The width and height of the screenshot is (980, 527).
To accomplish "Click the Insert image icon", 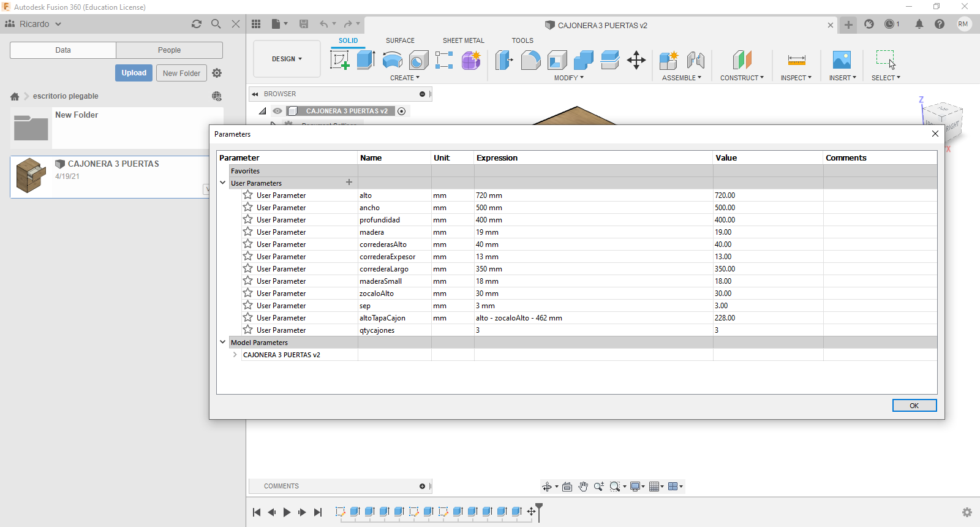I will pyautogui.click(x=842, y=60).
